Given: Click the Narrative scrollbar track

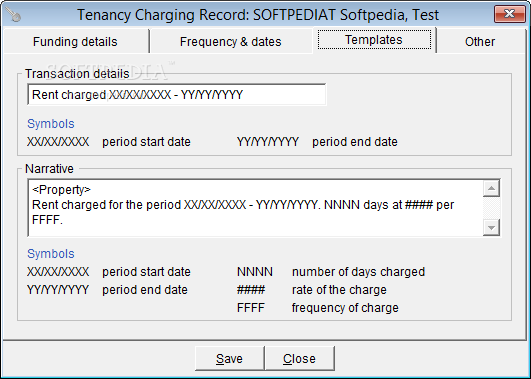Looking at the screenshot, I should [491, 208].
